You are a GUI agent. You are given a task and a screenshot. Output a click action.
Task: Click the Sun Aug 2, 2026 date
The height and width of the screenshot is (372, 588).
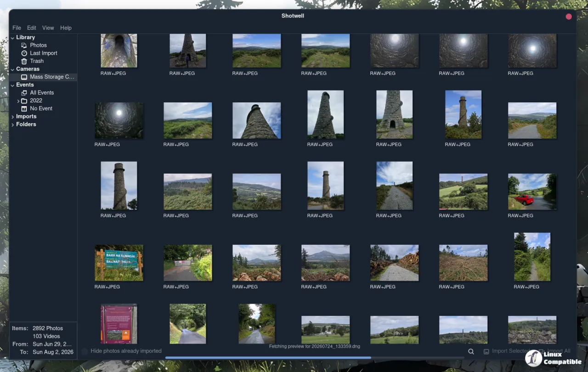(53, 352)
